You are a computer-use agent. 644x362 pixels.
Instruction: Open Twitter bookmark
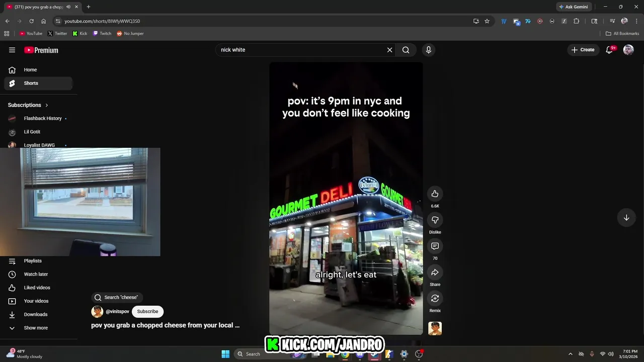click(57, 34)
